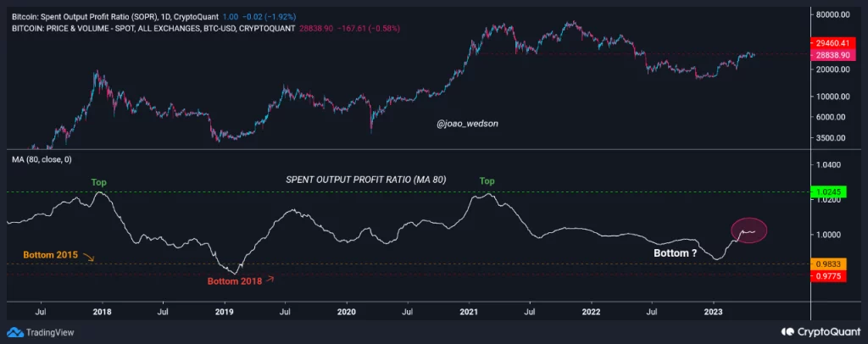Screen dimensions: 868x344
Task: Click the 2023 label on the time axis
Action: (714, 312)
